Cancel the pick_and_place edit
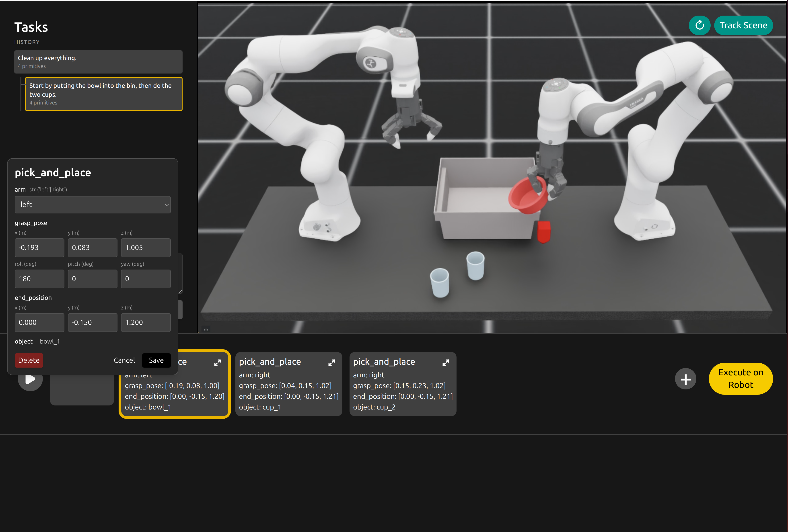Image resolution: width=788 pixels, height=532 pixels. [124, 360]
